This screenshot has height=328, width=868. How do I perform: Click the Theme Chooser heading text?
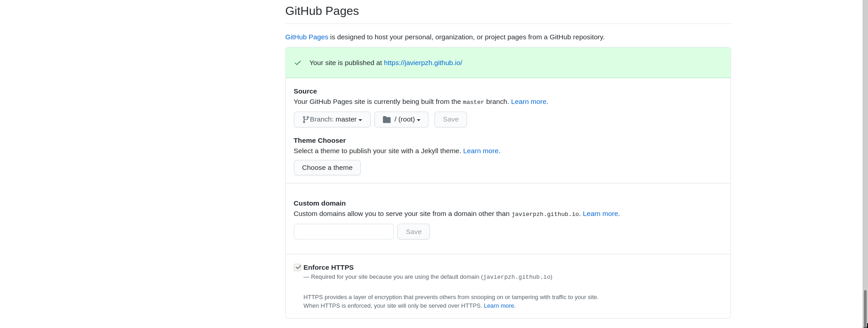320,141
